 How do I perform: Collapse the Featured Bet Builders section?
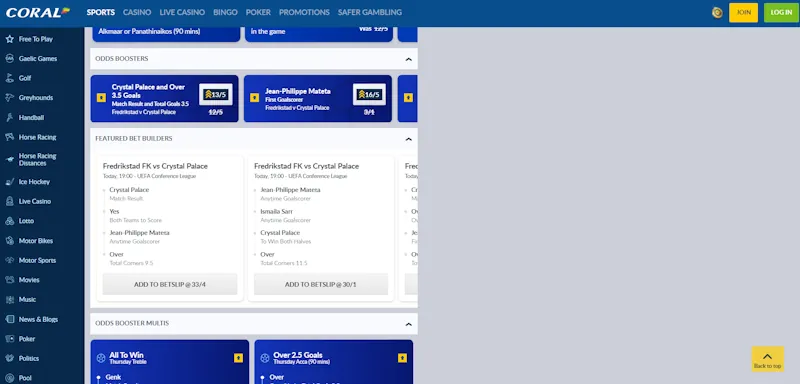[x=409, y=139]
